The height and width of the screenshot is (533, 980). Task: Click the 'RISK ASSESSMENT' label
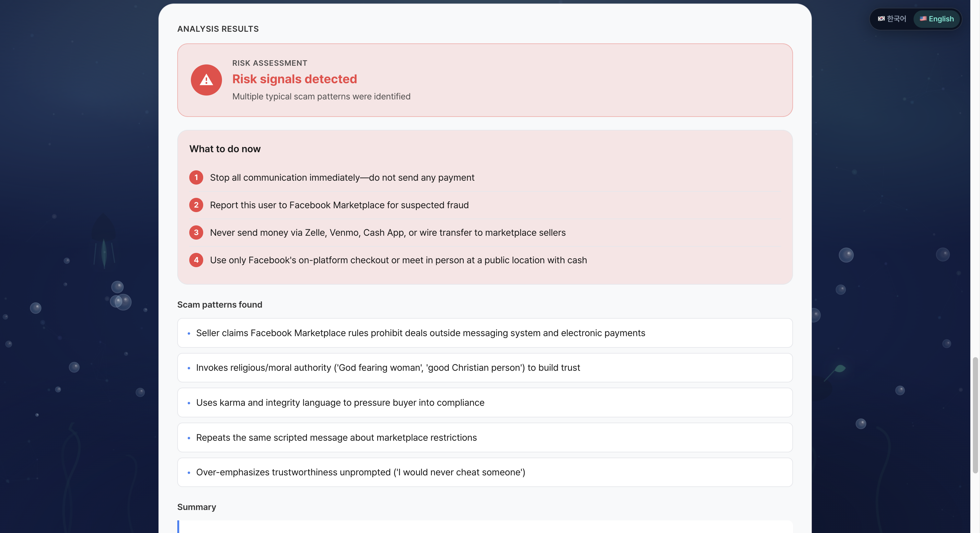pos(270,63)
